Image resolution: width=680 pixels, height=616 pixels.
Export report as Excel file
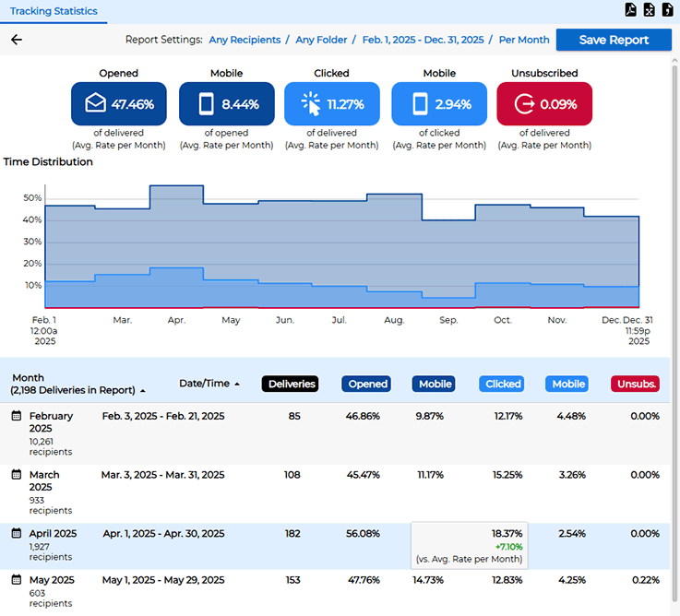650,10
